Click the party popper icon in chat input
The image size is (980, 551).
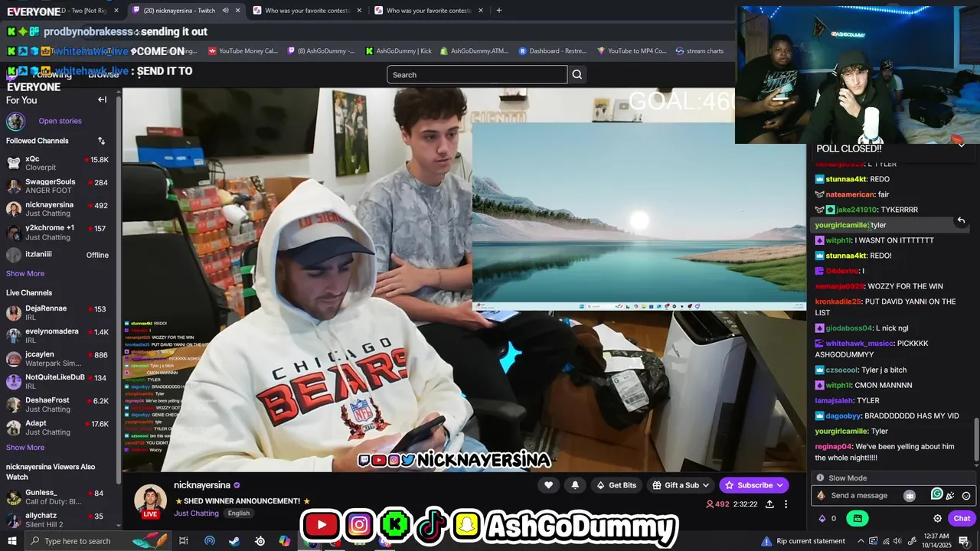pyautogui.click(x=950, y=496)
